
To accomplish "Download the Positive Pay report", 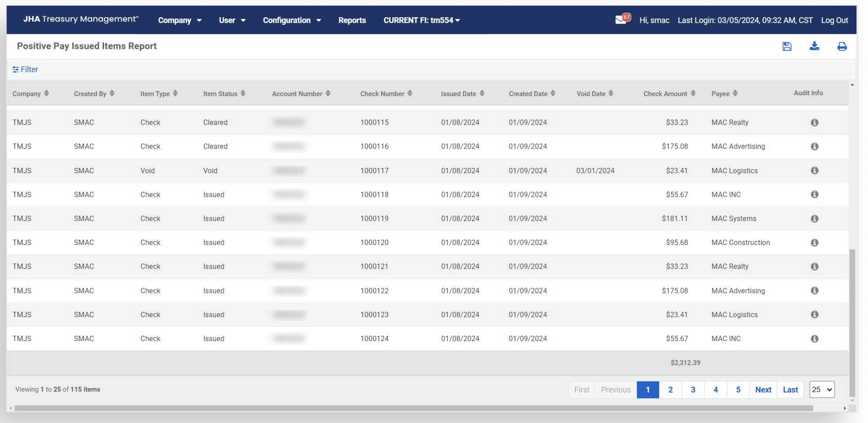I will (814, 46).
